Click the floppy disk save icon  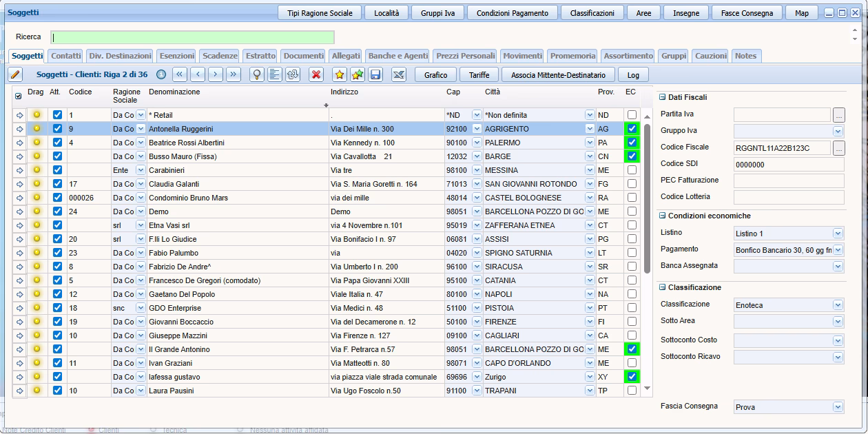click(x=375, y=74)
